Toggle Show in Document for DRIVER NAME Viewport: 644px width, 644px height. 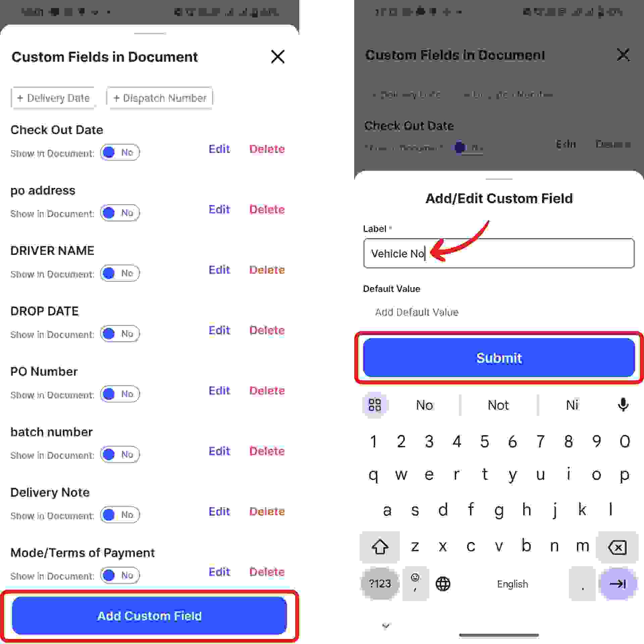pos(120,273)
